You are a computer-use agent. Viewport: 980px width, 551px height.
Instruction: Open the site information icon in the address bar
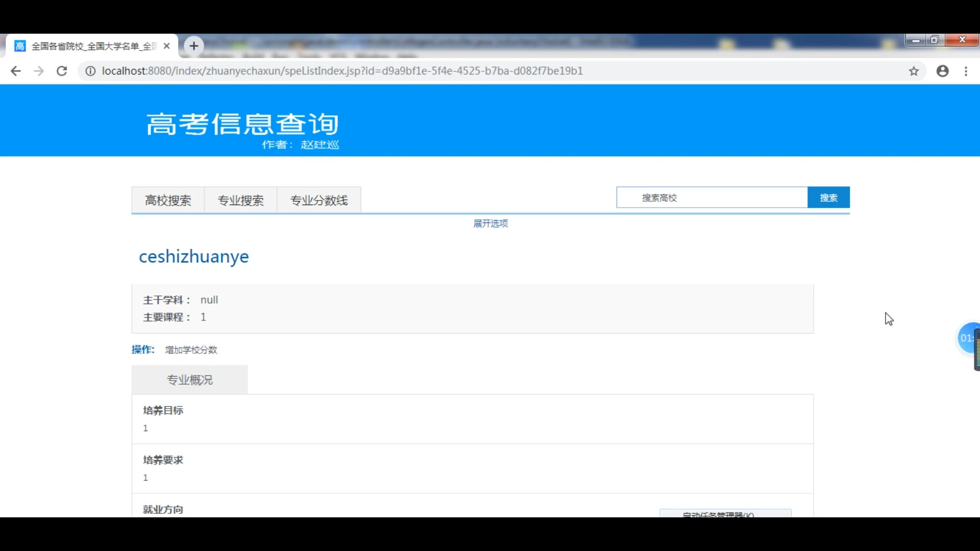[x=90, y=71]
